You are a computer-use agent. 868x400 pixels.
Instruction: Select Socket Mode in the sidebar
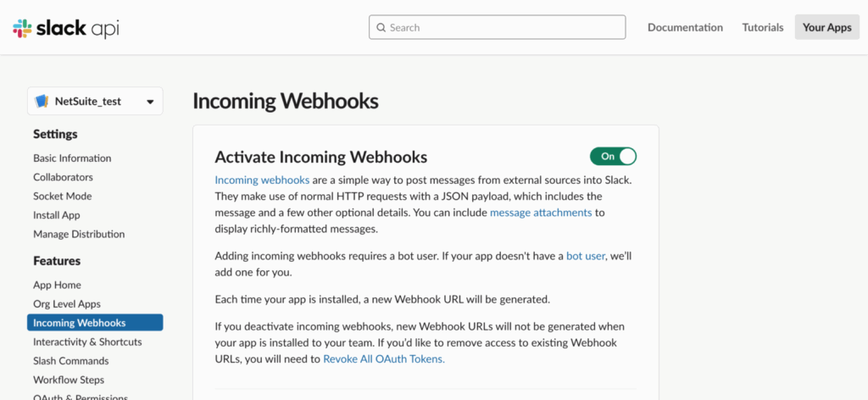[63, 196]
